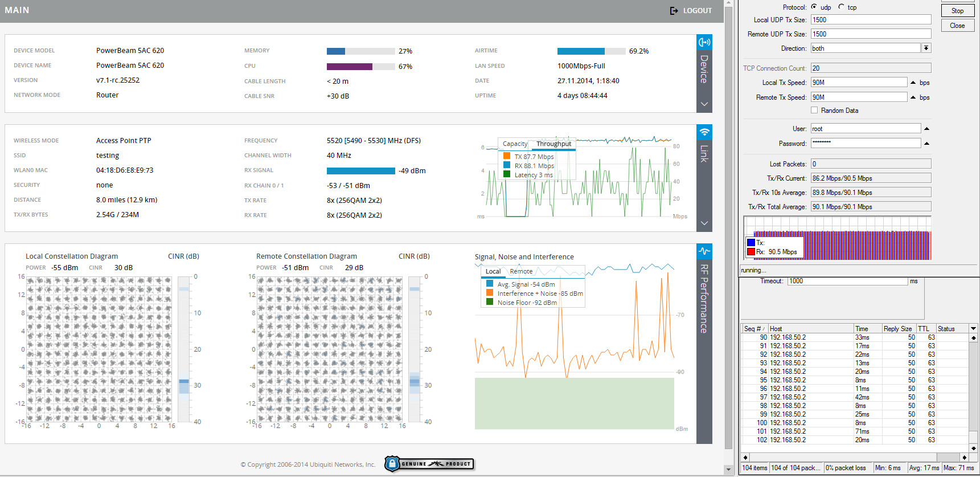The image size is (980, 477).
Task: Click the Genuine Product badge
Action: [x=429, y=464]
